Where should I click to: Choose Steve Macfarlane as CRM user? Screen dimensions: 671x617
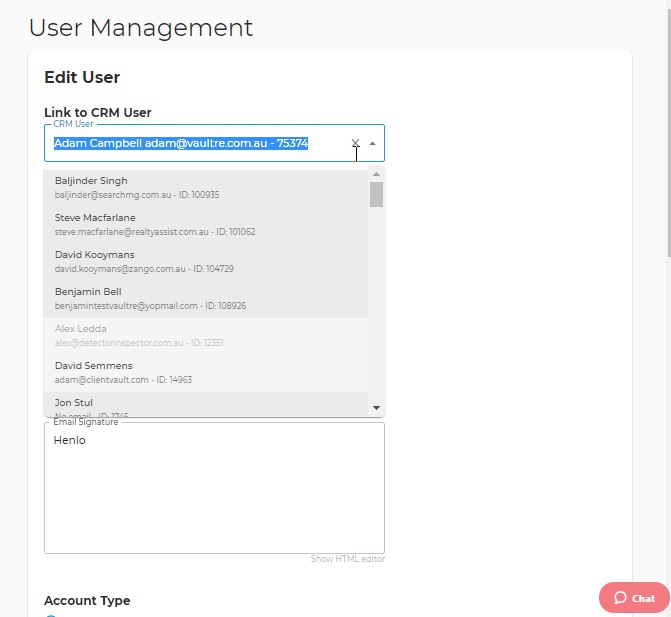[x=206, y=225]
